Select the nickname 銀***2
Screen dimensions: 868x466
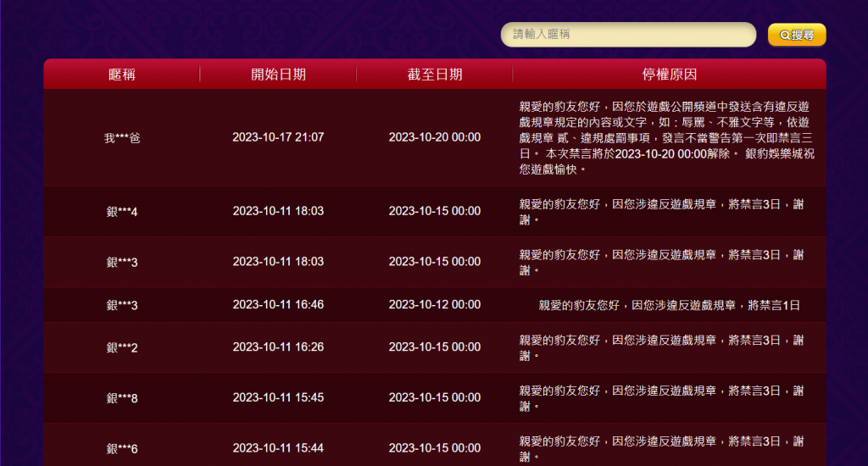click(x=122, y=347)
